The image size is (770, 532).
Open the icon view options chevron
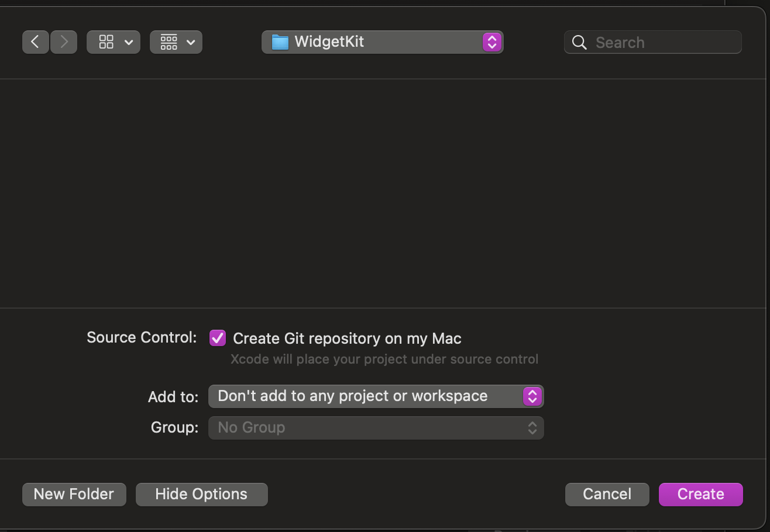tap(129, 42)
